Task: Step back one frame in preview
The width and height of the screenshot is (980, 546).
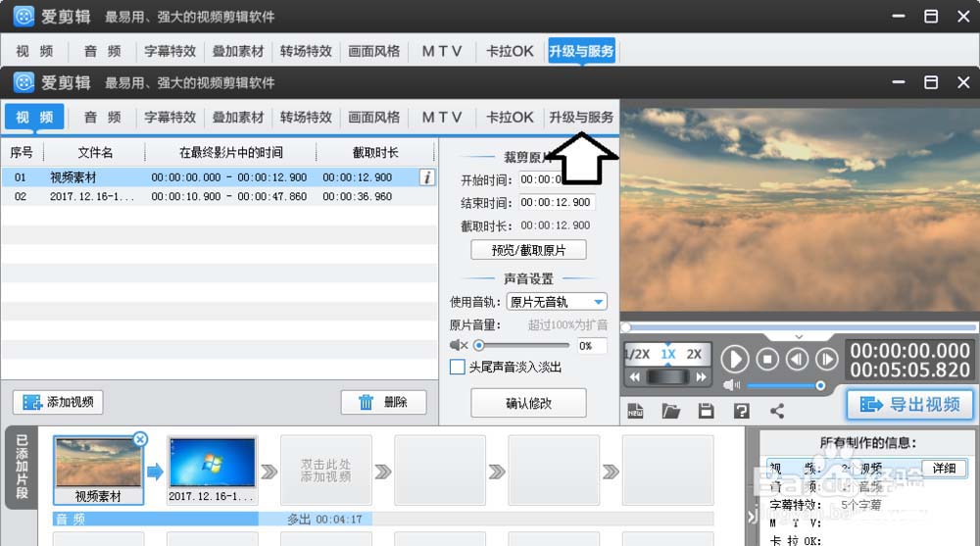Action: 797,359
